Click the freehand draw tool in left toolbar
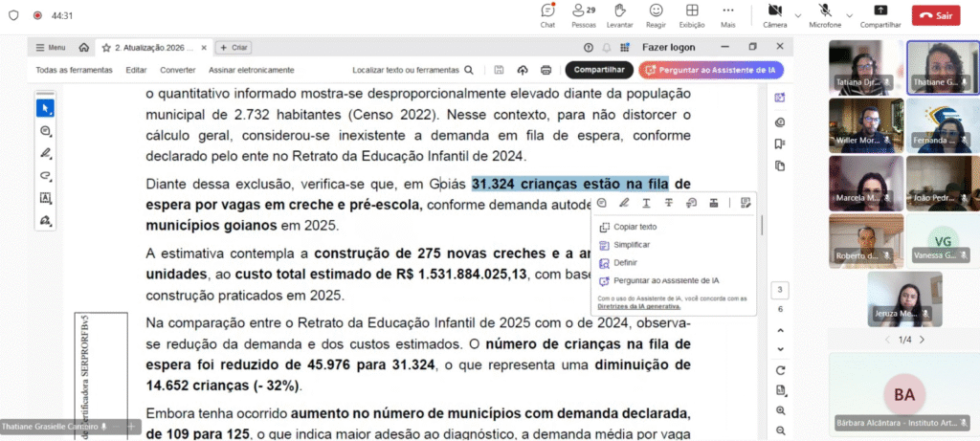Viewport: 980px width, 441px height. pyautogui.click(x=45, y=153)
